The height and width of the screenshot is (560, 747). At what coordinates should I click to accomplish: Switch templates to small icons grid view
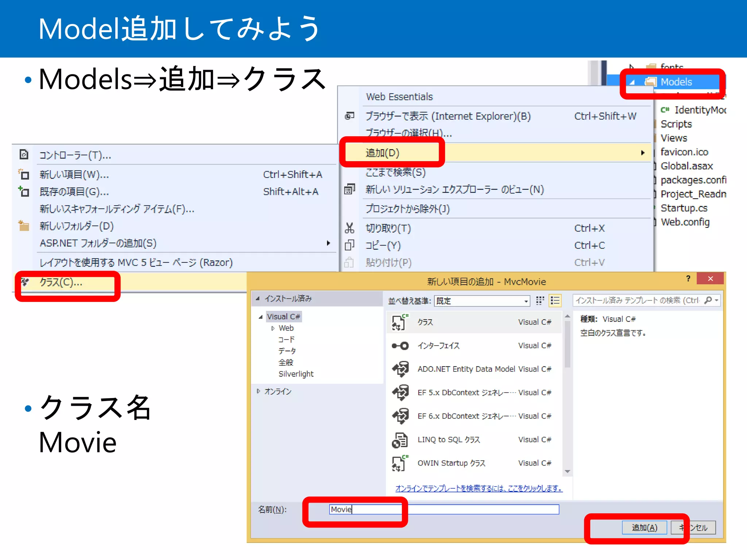[540, 300]
